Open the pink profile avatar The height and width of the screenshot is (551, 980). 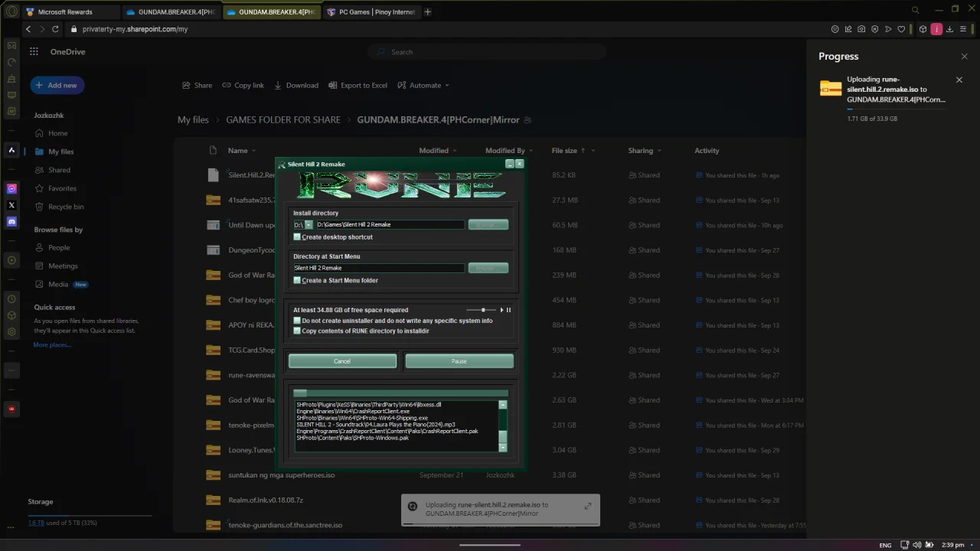(x=936, y=29)
